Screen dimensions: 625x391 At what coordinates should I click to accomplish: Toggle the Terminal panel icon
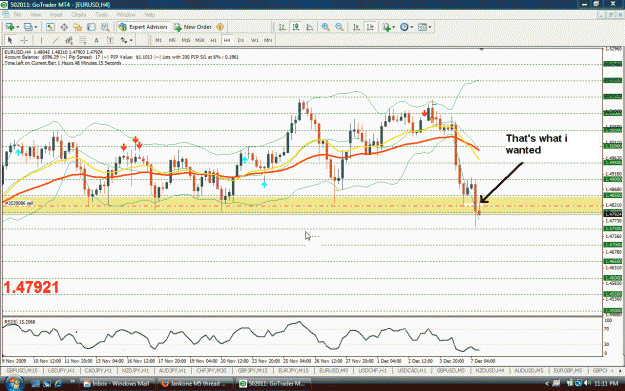[x=91, y=27]
